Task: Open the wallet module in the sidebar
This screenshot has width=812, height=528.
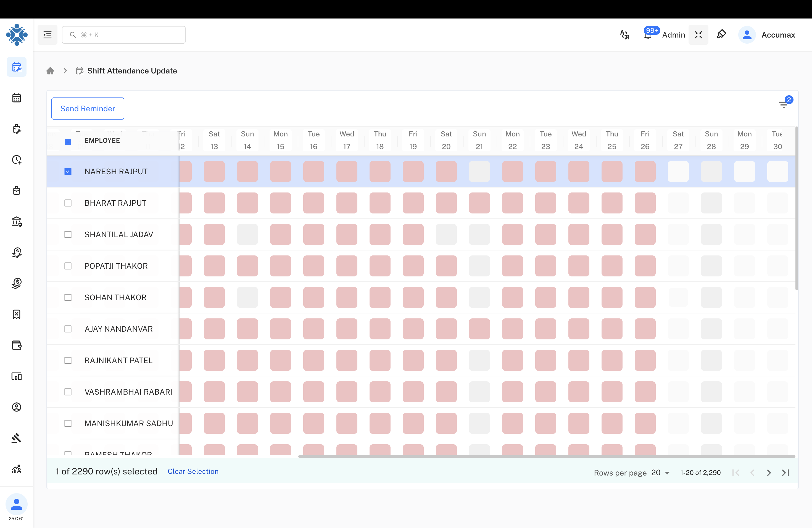Action: [x=16, y=345]
